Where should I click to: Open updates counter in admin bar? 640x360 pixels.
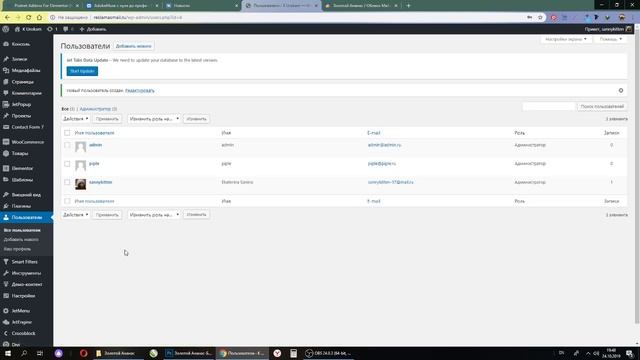52,29
